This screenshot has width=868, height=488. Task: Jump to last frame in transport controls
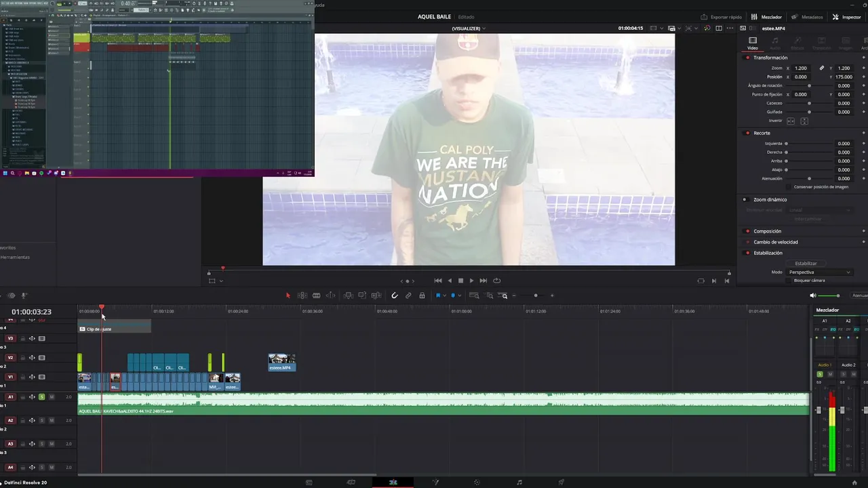484,281
